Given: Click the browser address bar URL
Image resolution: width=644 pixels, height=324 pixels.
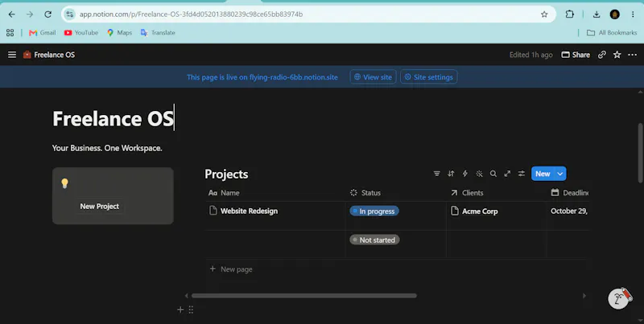Looking at the screenshot, I should [x=191, y=14].
